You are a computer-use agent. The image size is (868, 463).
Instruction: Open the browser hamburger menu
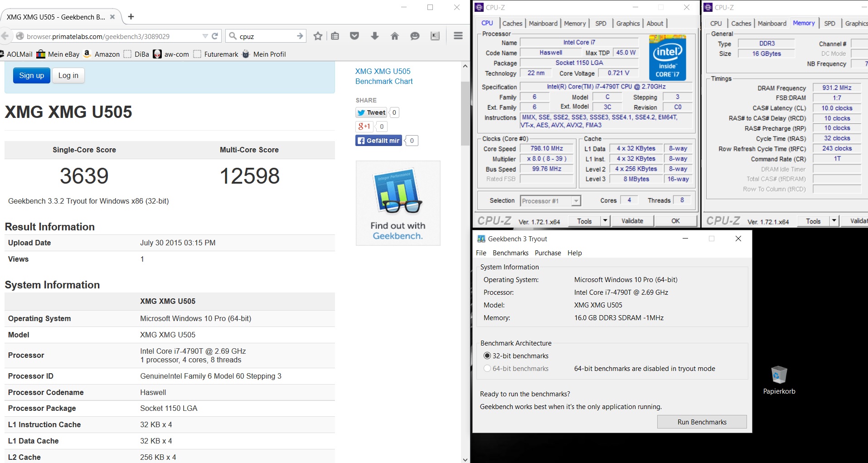tap(458, 36)
